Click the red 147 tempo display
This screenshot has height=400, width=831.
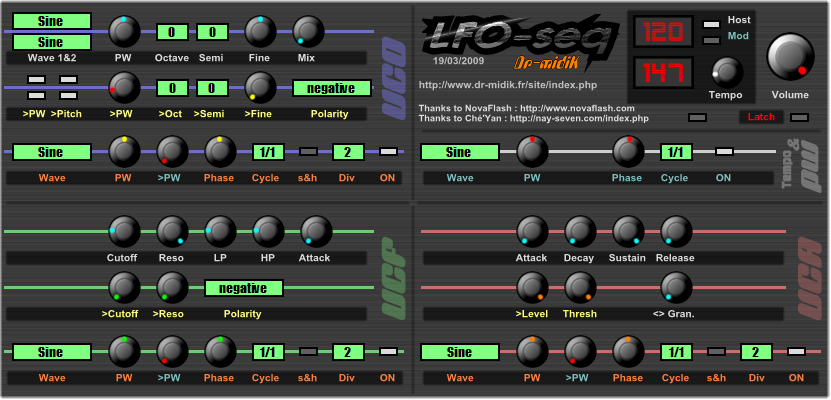click(662, 72)
